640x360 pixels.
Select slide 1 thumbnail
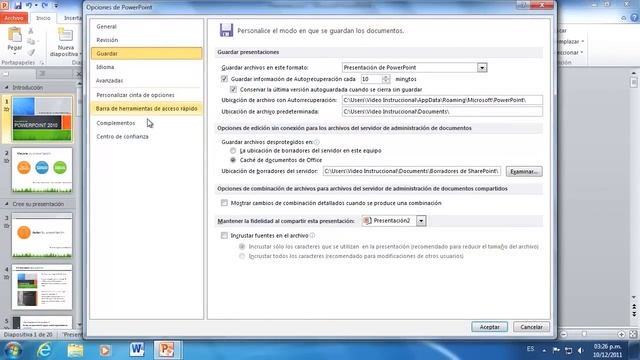pyautogui.click(x=42, y=119)
